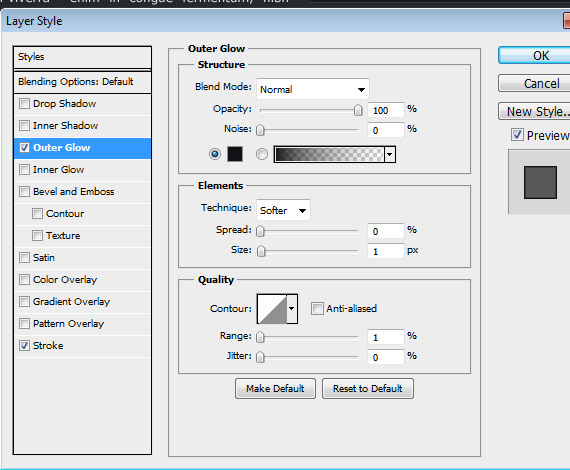Enable the Color Overlay checkbox
The width and height of the screenshot is (570, 470).
(x=24, y=280)
